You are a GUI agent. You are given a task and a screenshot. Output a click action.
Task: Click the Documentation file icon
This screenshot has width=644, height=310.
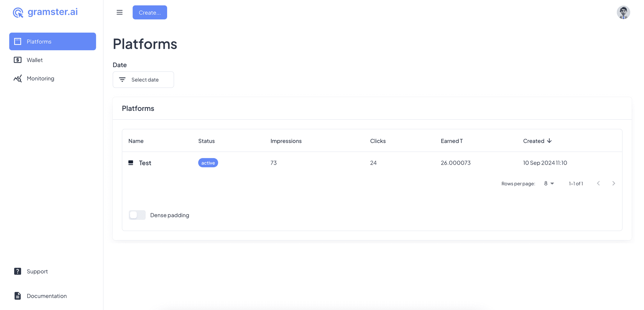(18, 296)
